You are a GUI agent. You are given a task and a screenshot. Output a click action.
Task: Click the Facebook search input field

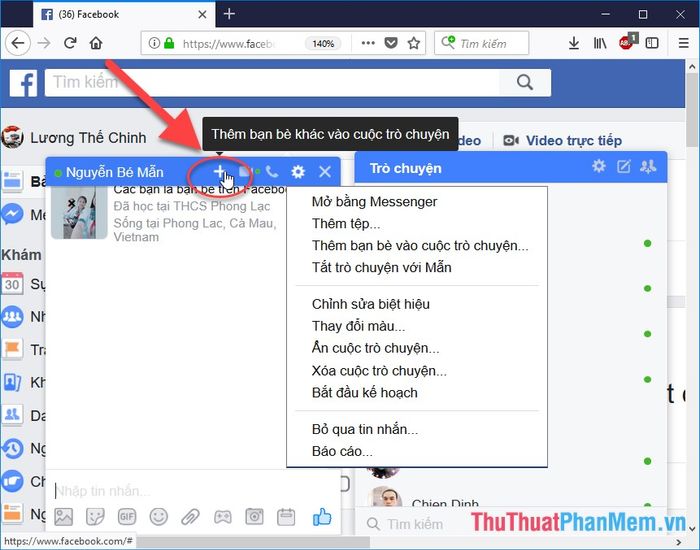(x=272, y=83)
